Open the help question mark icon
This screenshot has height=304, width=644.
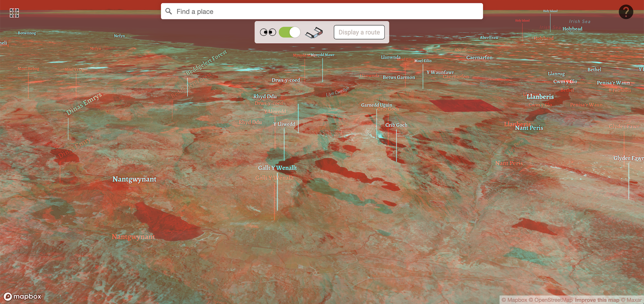click(626, 12)
